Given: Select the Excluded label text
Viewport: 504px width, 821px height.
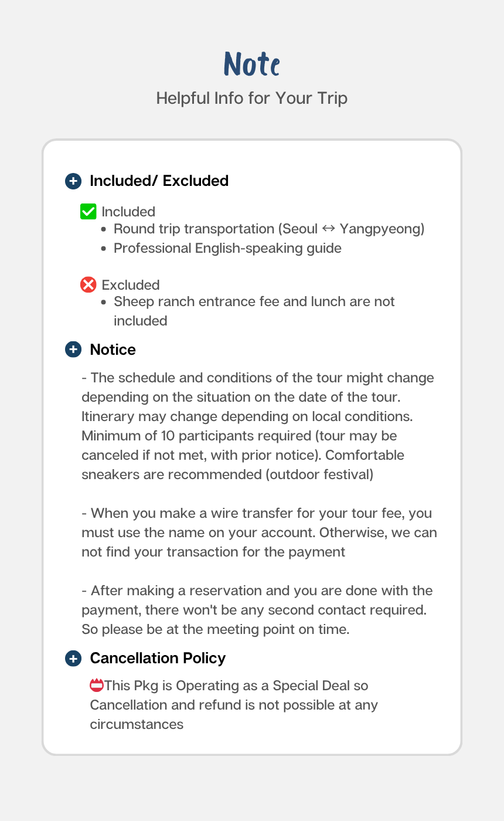Looking at the screenshot, I should (131, 285).
